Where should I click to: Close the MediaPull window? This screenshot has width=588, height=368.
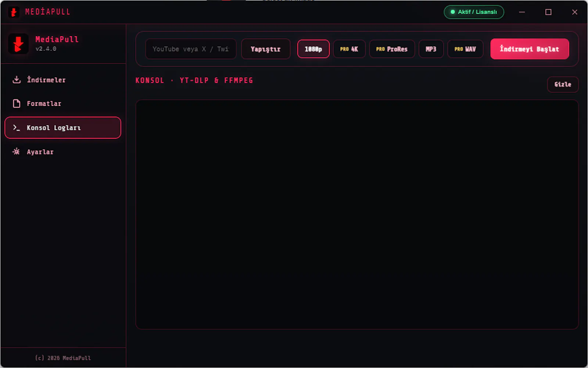tap(575, 12)
